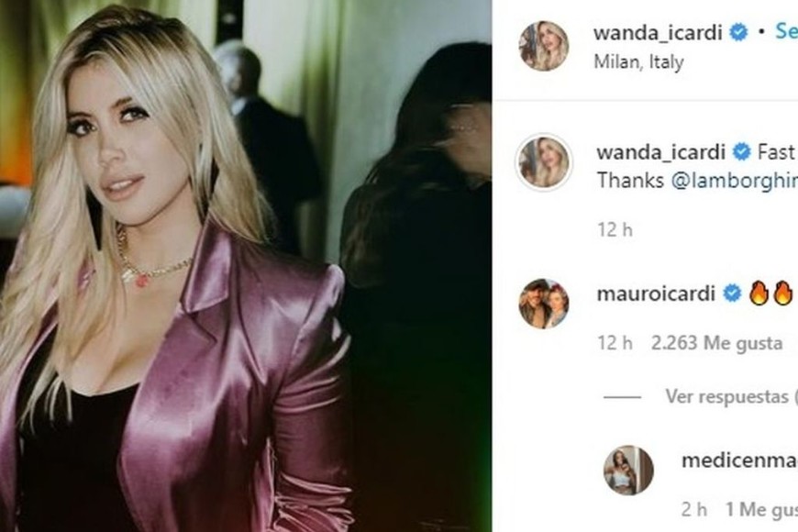The image size is (798, 532).
Task: Click medicenma username in reply
Action: 739,460
